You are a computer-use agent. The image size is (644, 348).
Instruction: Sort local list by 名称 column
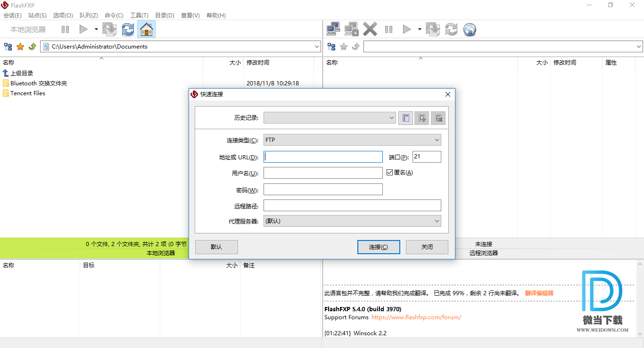pos(101,62)
